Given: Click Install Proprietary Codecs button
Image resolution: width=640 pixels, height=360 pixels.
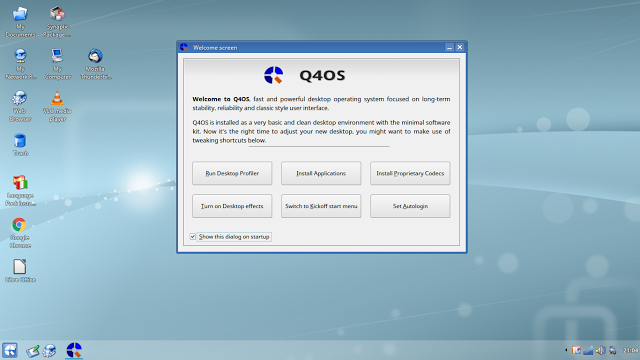Looking at the screenshot, I should [410, 173].
